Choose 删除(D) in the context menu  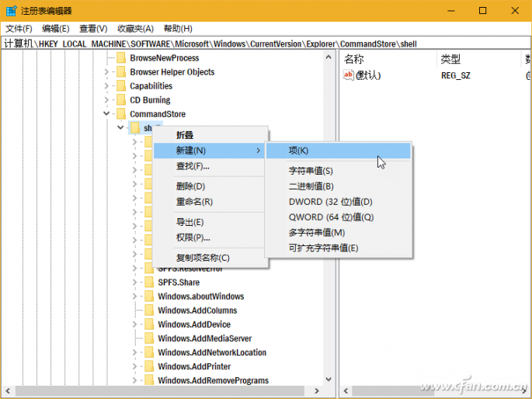(x=210, y=186)
